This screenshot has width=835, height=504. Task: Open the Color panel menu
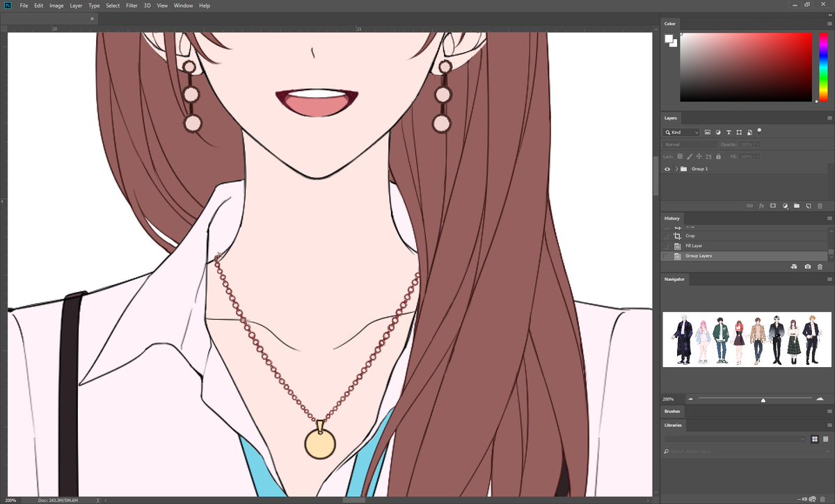tap(829, 24)
